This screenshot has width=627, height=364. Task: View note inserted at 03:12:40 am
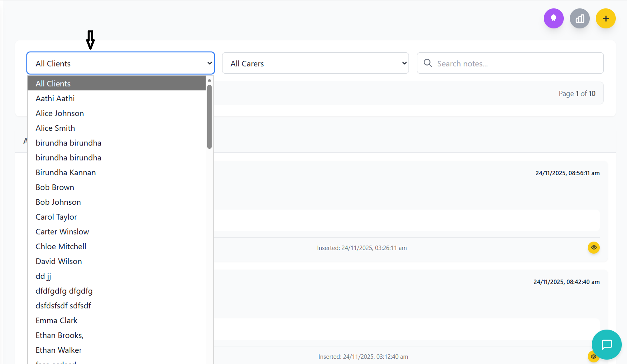pyautogui.click(x=593, y=356)
